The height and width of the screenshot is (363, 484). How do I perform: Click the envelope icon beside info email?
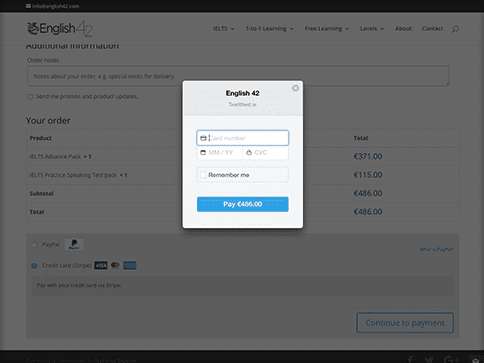(x=28, y=6)
